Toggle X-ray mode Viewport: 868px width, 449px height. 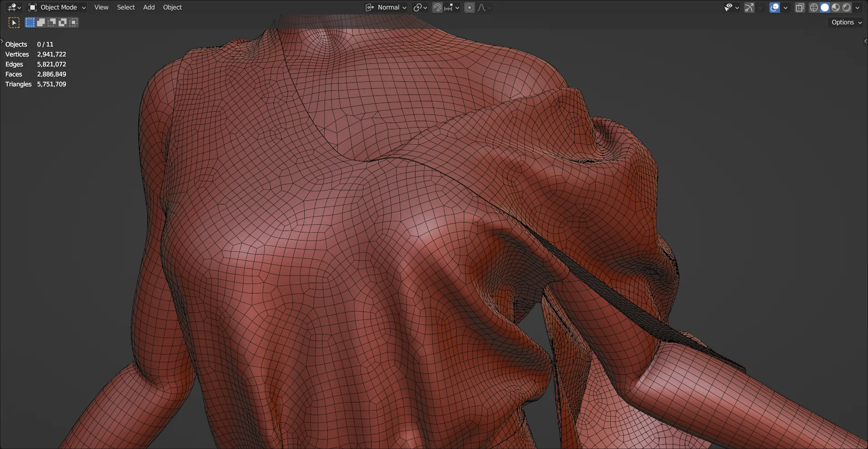pyautogui.click(x=800, y=7)
